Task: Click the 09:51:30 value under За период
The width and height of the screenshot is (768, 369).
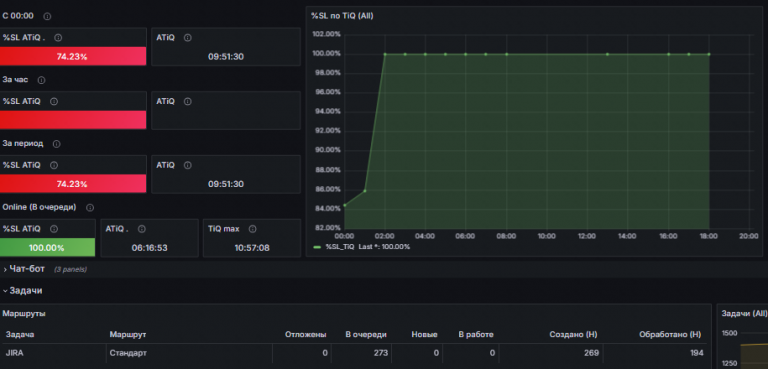Action: click(x=226, y=184)
